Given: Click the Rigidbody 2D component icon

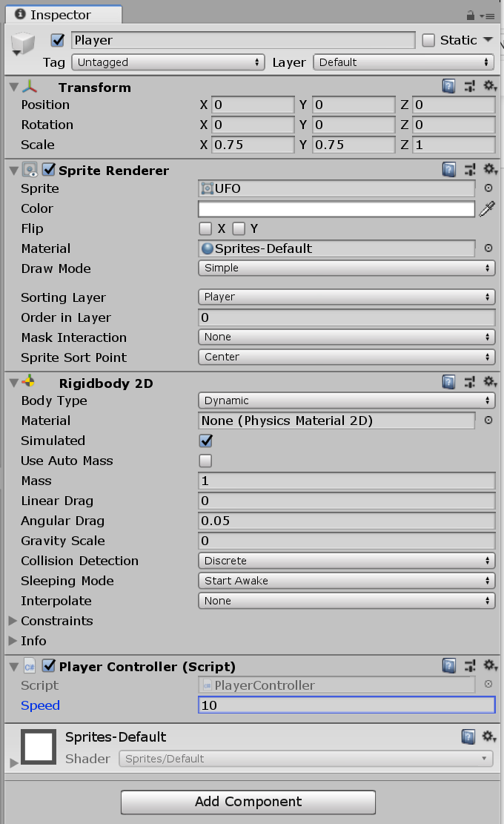Looking at the screenshot, I should [x=29, y=382].
